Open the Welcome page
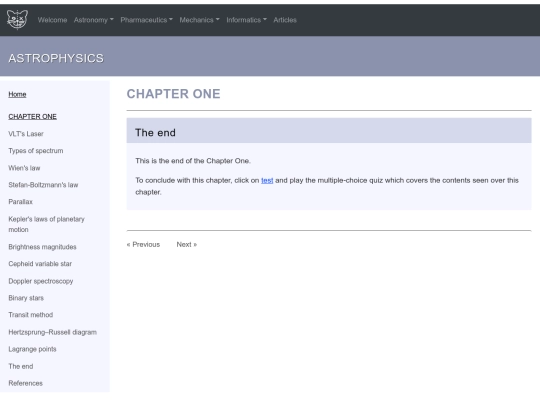The image size is (540, 405). point(52,20)
